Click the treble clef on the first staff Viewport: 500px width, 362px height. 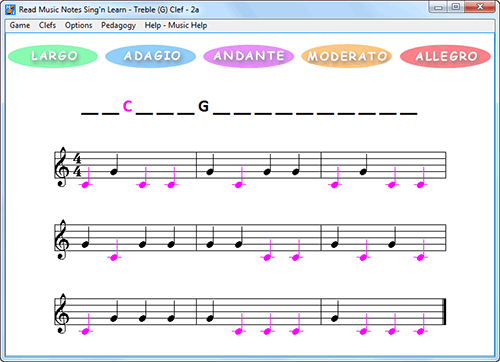click(62, 167)
